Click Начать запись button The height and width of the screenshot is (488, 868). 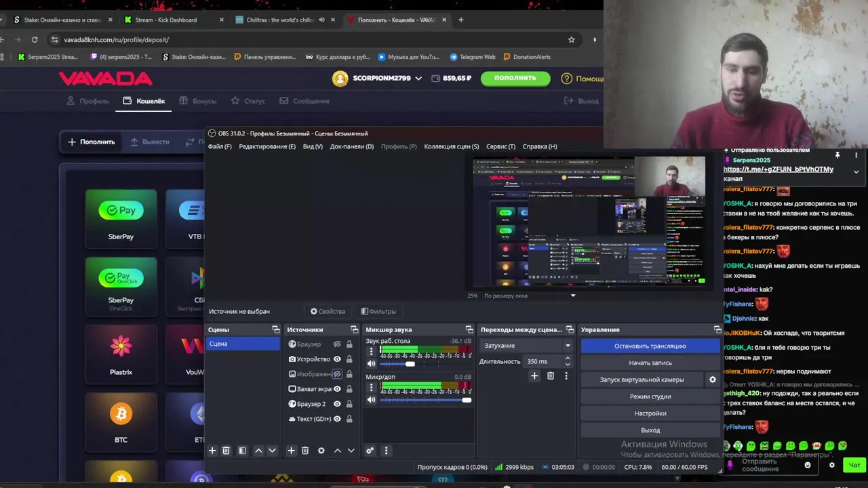click(x=650, y=363)
